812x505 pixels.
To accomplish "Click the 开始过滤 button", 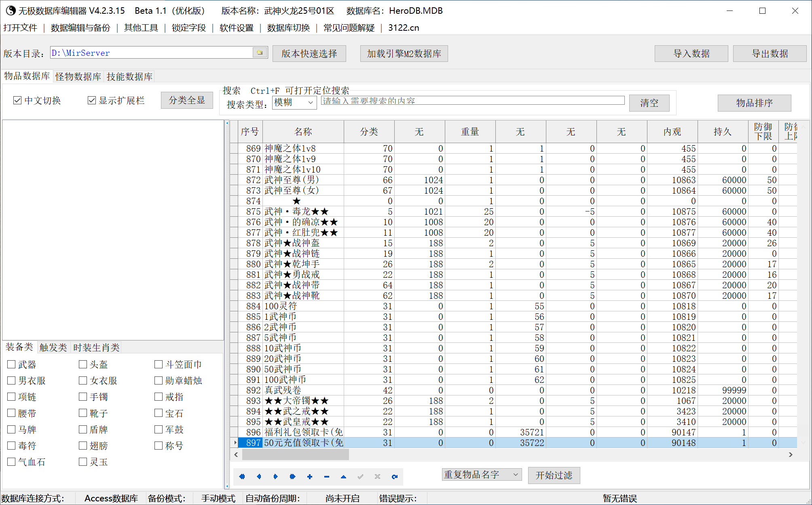I will tap(554, 475).
